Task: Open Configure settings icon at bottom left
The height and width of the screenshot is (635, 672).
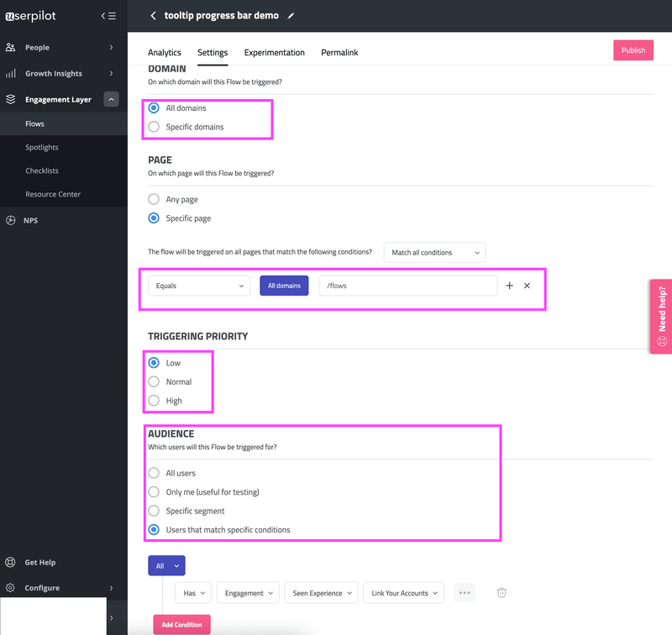Action: tap(8, 588)
